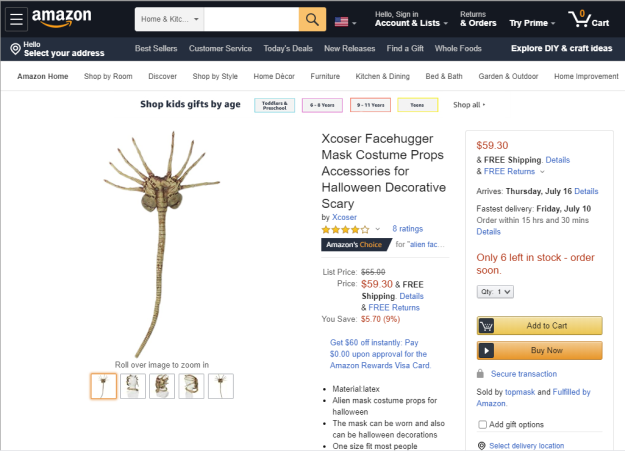Viewport: 625px width, 455px height.
Task: Click the Amazon logo
Action: (61, 18)
